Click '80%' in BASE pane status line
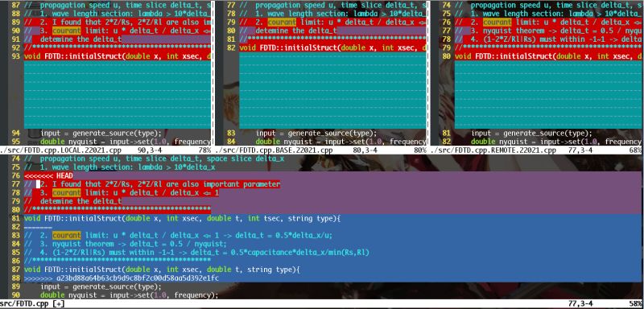 (x=420, y=150)
